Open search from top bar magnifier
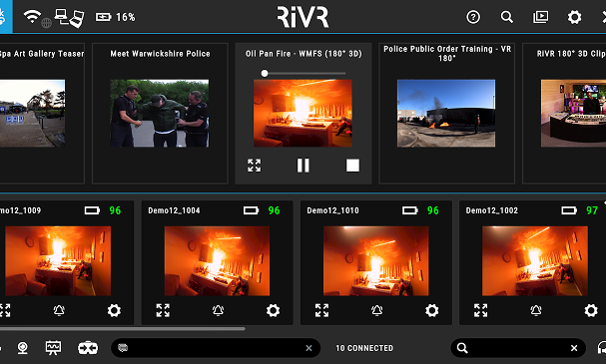 [507, 17]
